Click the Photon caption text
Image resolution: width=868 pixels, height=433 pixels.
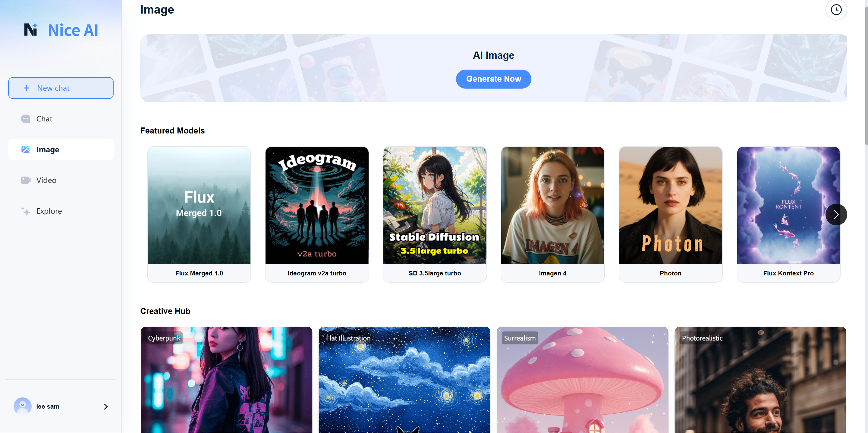click(671, 273)
